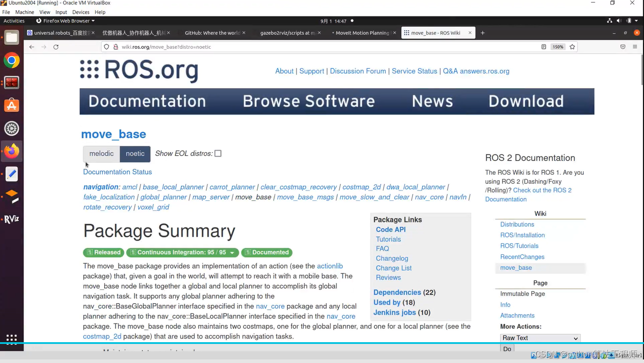Select the Firefox icon in the dock
The height and width of the screenshot is (363, 644).
coord(12,151)
